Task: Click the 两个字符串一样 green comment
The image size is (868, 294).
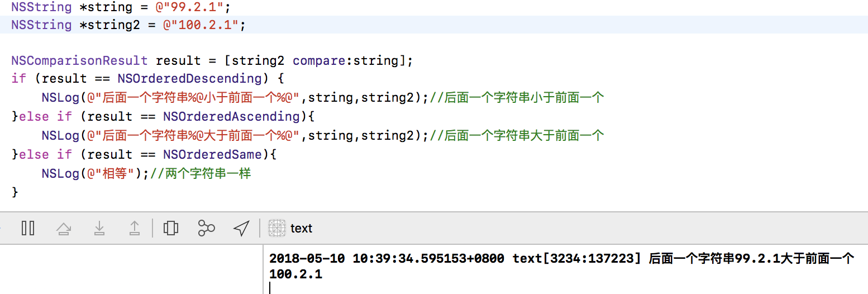Action: click(201, 173)
